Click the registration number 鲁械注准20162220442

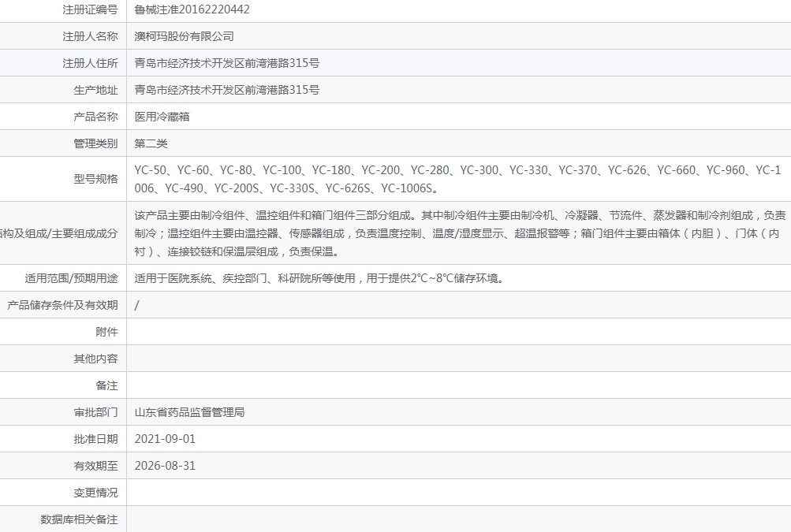click(x=192, y=9)
